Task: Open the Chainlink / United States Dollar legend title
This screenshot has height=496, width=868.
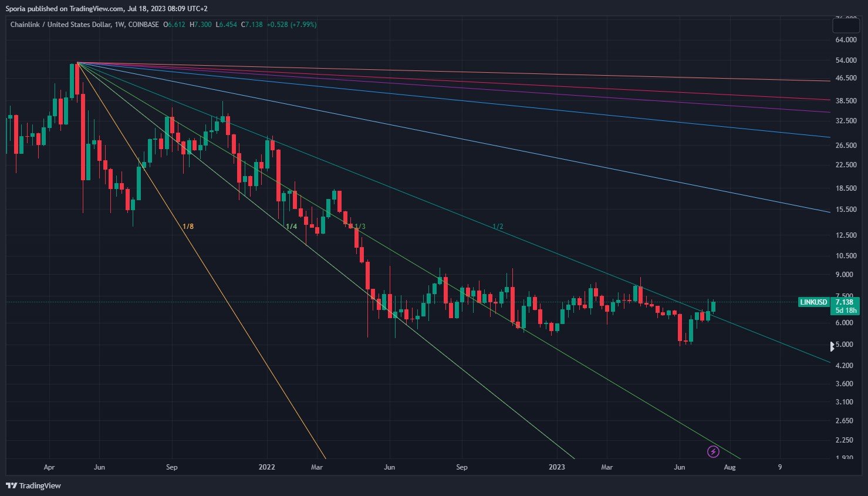Action: pos(85,25)
